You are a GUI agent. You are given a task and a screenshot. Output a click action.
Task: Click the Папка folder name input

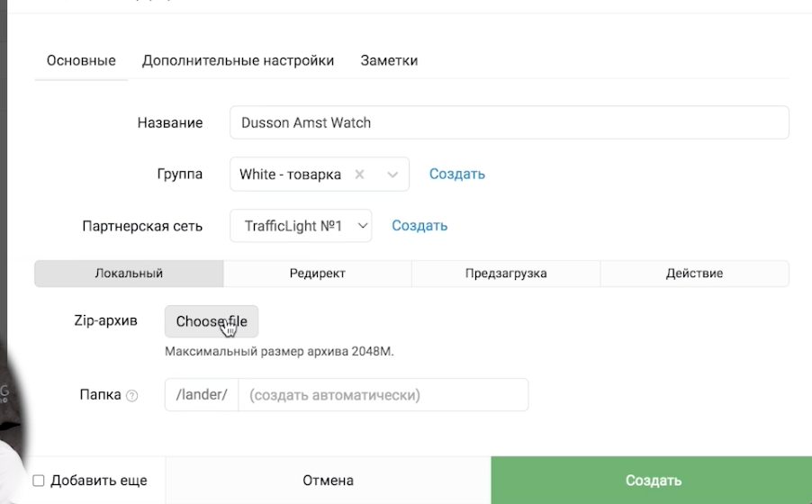[x=383, y=395]
